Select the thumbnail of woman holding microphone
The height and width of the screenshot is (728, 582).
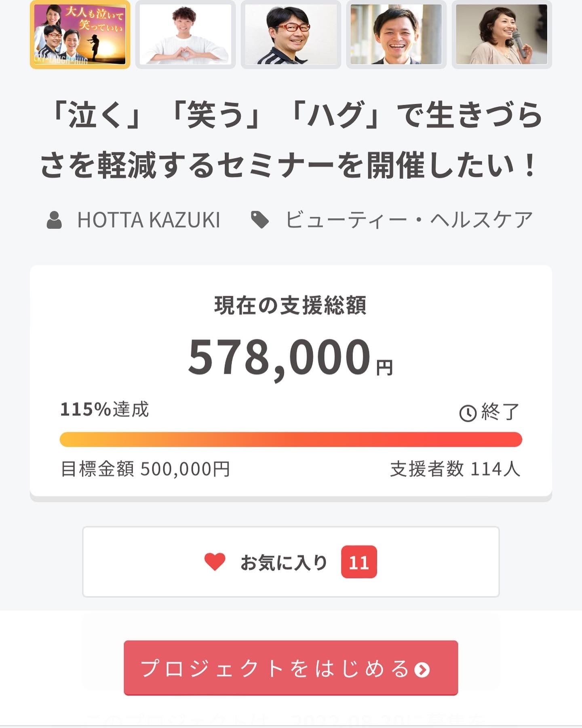pyautogui.click(x=502, y=34)
